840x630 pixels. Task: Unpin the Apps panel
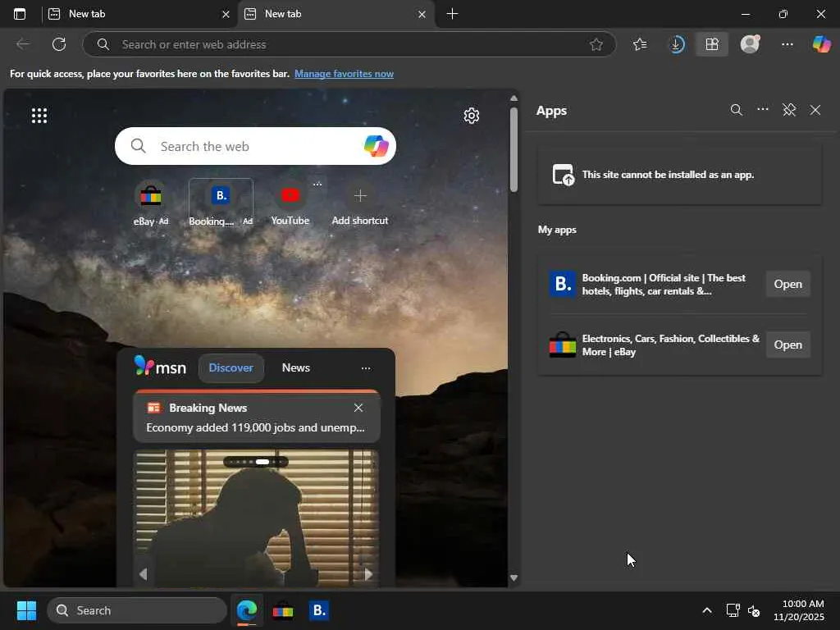(789, 110)
